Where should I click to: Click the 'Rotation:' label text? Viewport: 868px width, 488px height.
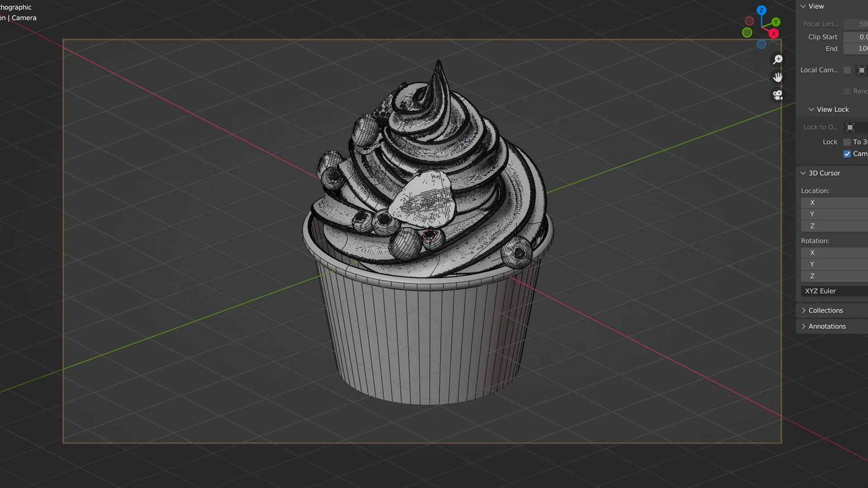(x=815, y=241)
